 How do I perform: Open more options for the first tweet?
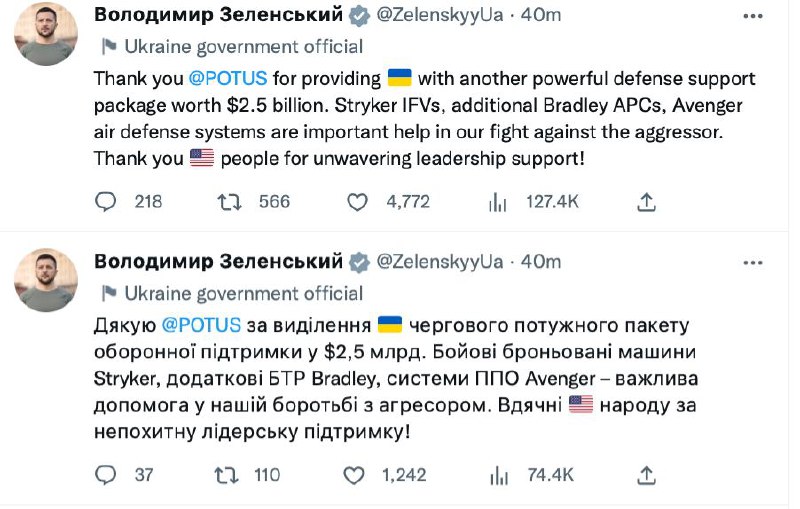tap(752, 15)
